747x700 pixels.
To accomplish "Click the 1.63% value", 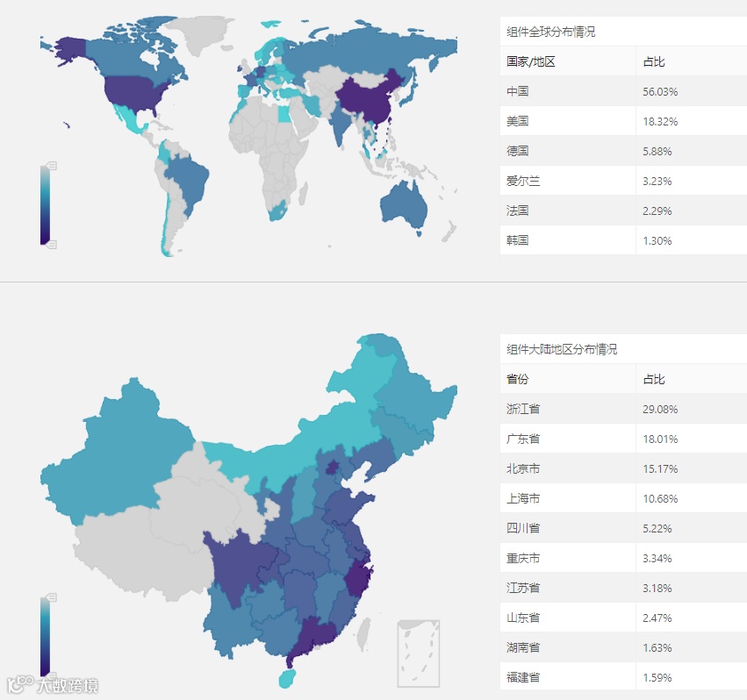I will point(657,647).
